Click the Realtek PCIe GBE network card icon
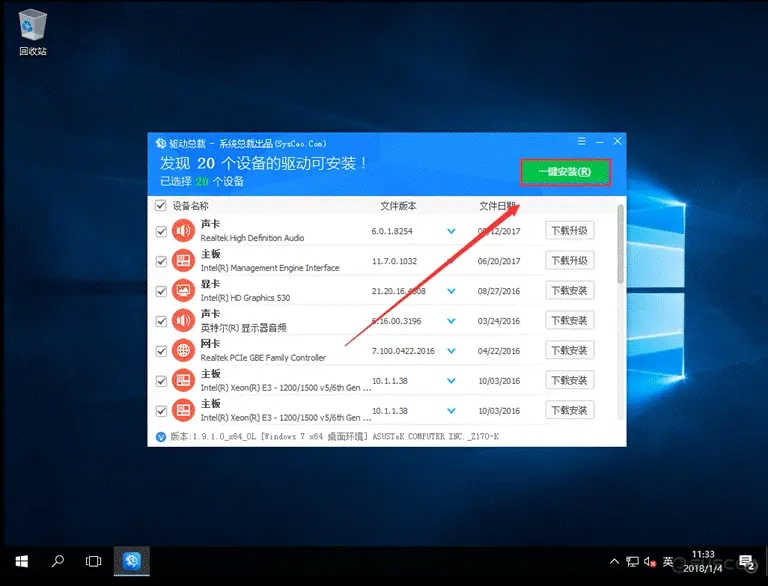 point(183,350)
